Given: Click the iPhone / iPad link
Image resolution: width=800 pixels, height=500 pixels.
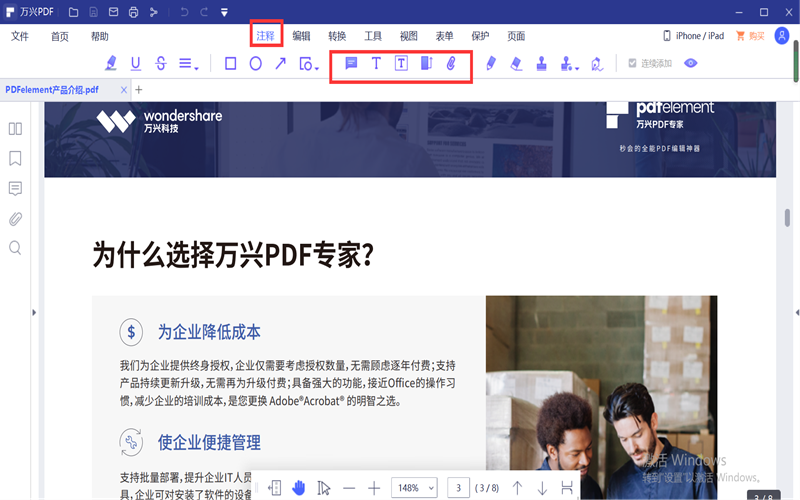Looking at the screenshot, I should click(x=694, y=36).
